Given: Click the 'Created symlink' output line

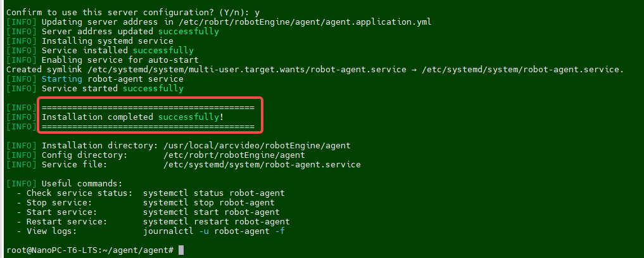Looking at the screenshot, I should coord(315,70).
